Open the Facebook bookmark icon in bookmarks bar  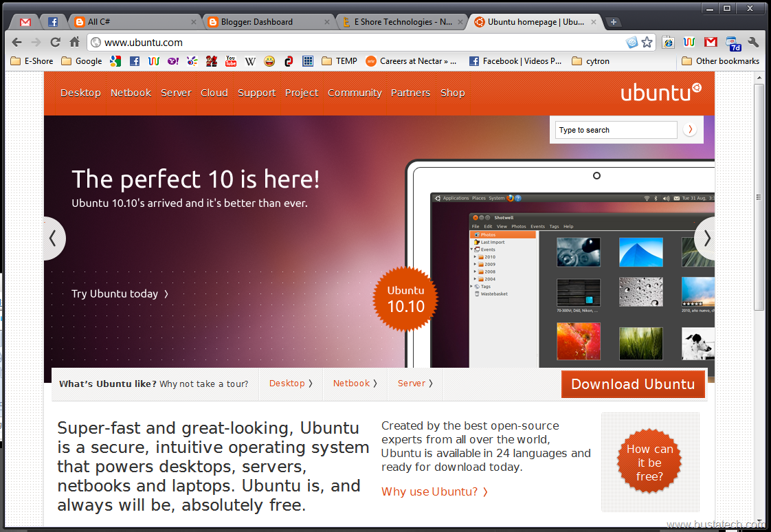pos(134,61)
